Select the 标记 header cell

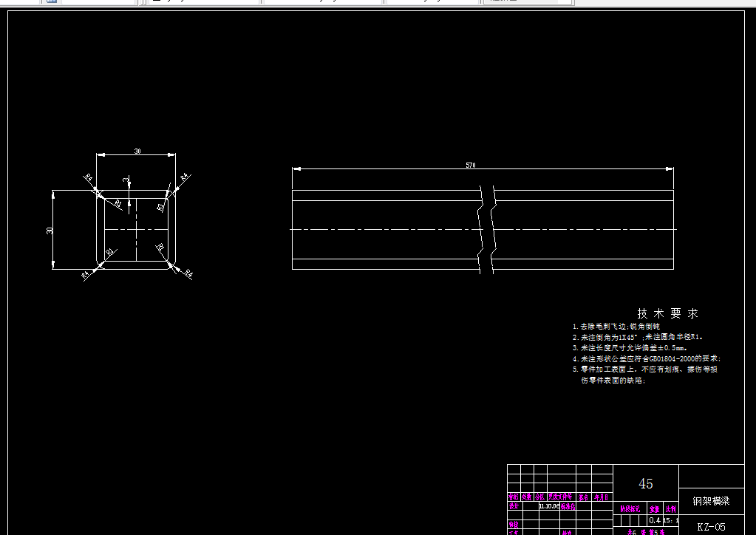pyautogui.click(x=514, y=497)
